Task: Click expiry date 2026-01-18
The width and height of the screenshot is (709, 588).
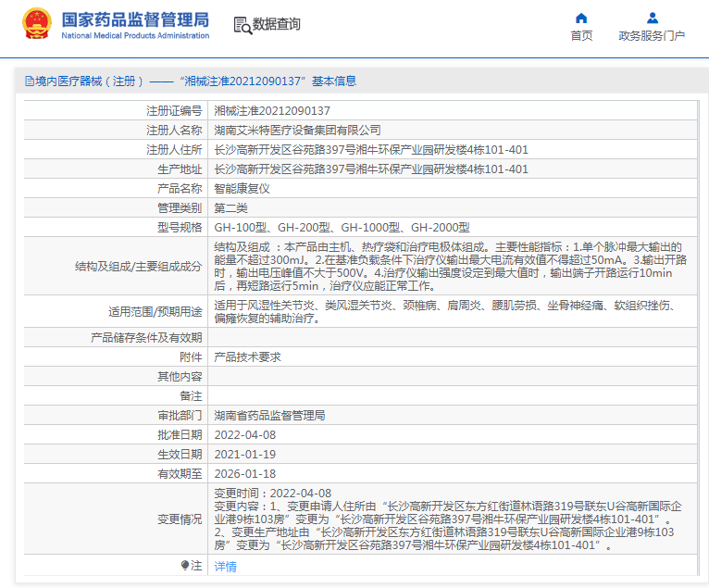Action: pyautogui.click(x=244, y=474)
